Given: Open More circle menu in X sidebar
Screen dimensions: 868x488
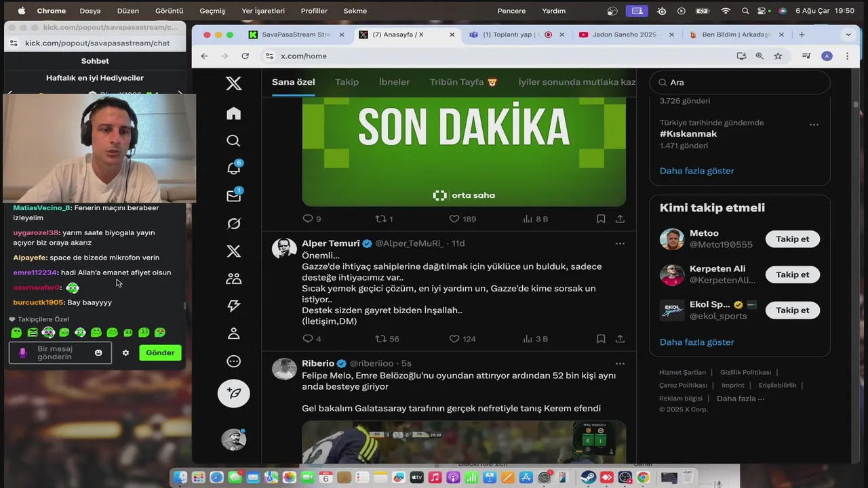Looking at the screenshot, I should click(x=233, y=361).
